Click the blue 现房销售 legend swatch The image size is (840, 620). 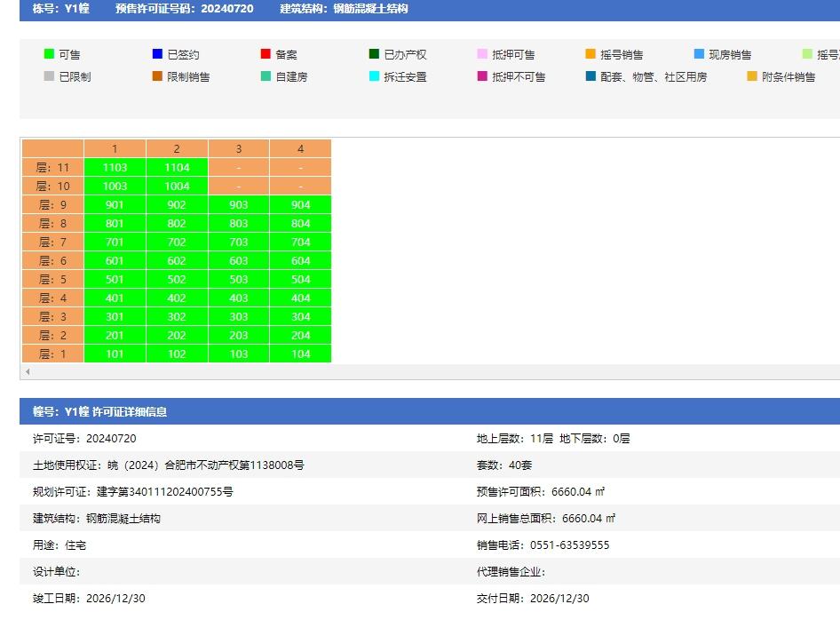coord(699,53)
